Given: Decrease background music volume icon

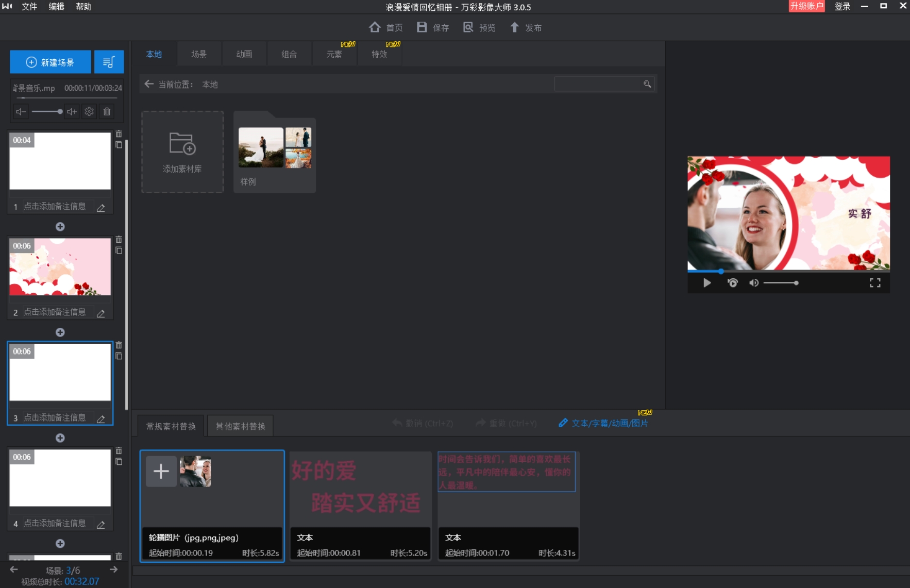Looking at the screenshot, I should pos(21,112).
